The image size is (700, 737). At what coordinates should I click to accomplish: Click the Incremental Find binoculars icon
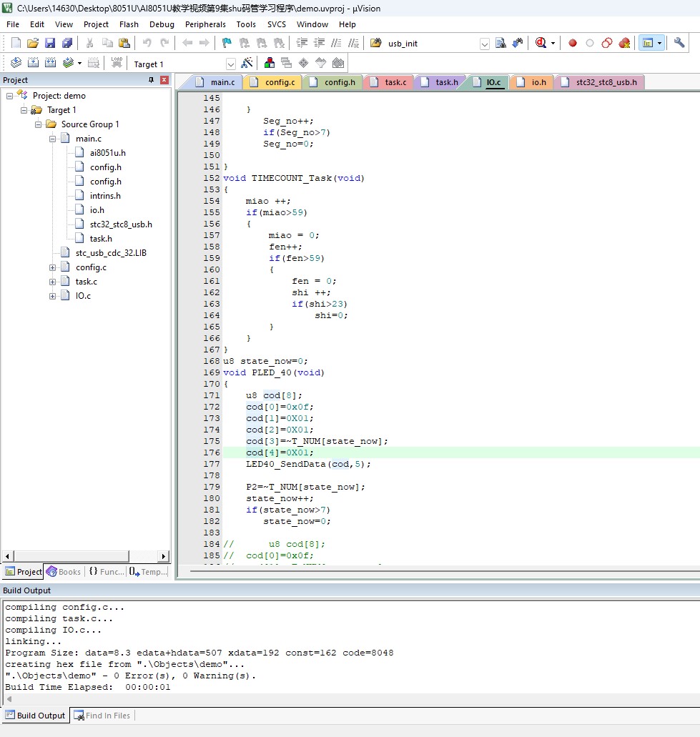tap(518, 43)
